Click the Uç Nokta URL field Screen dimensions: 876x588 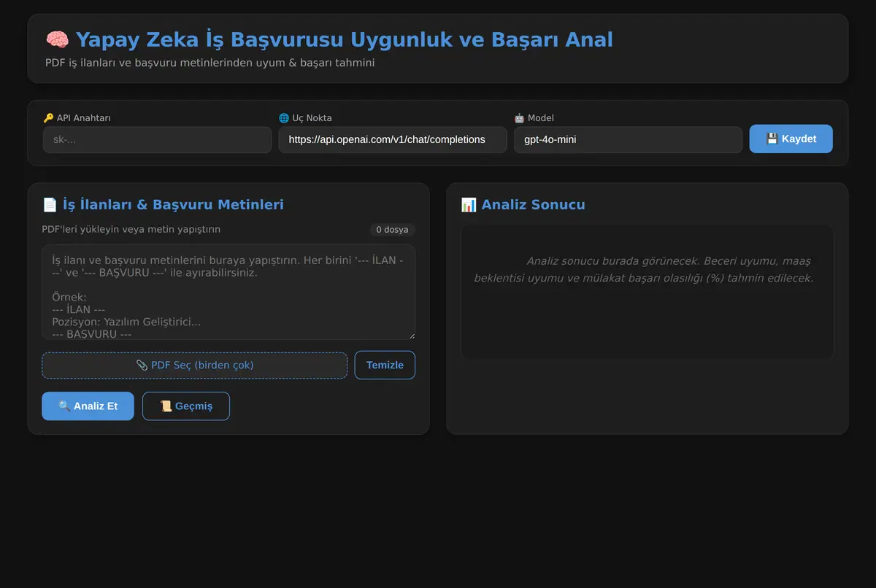(x=393, y=139)
